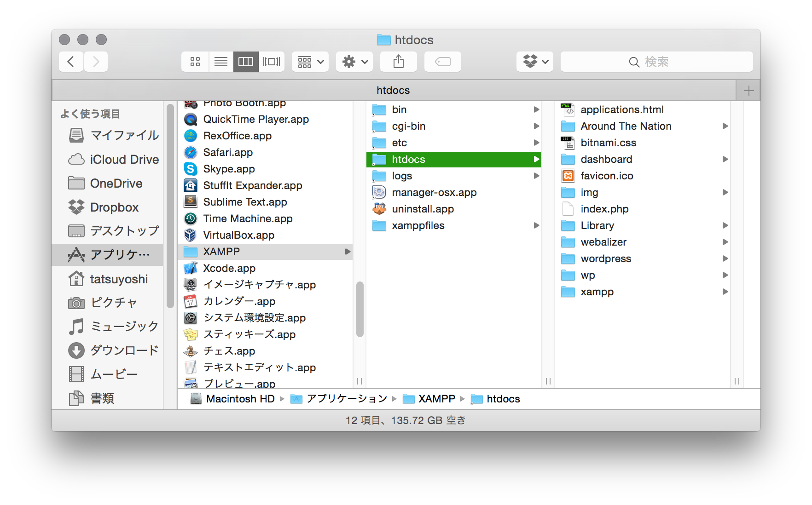Select applications.html file
This screenshot has width=812, height=505.
click(643, 109)
